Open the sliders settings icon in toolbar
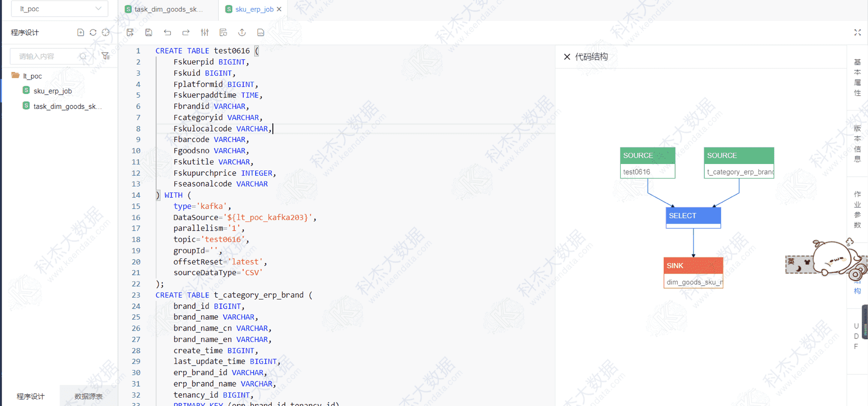Image resolution: width=868 pixels, height=406 pixels. [x=205, y=32]
